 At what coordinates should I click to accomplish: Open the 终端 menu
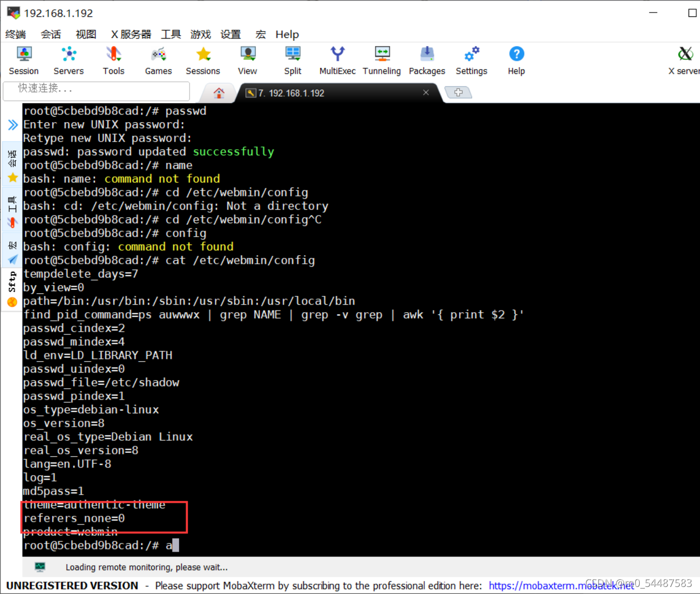(x=16, y=34)
